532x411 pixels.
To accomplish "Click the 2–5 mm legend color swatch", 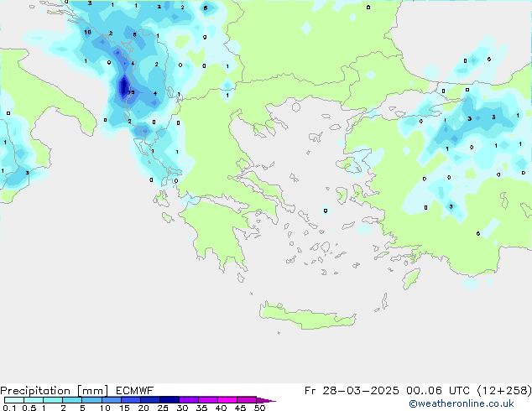I will [x=72, y=400].
